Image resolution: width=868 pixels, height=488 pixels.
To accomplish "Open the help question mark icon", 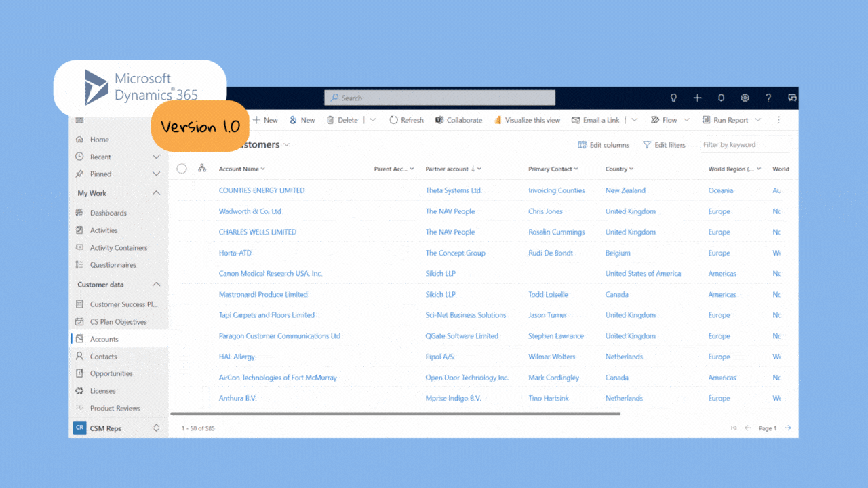I will tap(768, 98).
